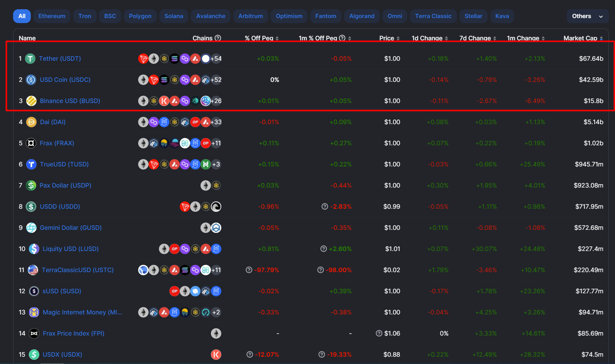Click the Liquity USD logo icon
615x364 pixels.
[34, 249]
